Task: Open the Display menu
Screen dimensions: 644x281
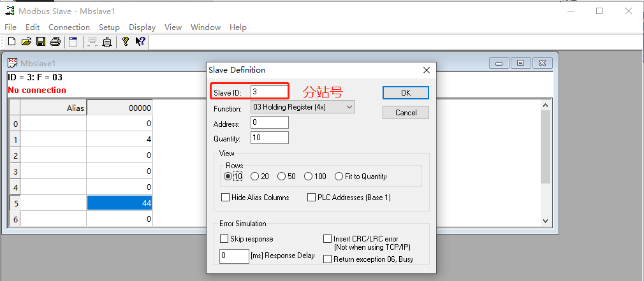Action: (142, 27)
